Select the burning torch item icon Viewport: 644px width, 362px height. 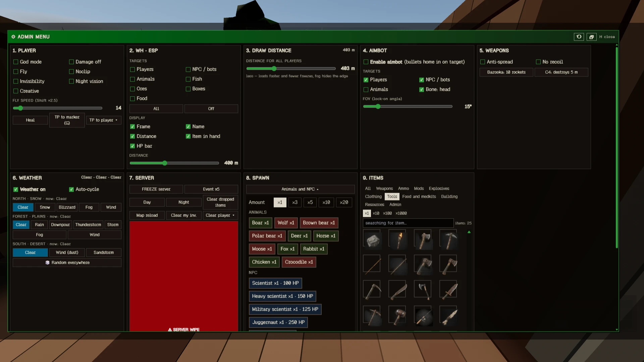[x=397, y=240]
